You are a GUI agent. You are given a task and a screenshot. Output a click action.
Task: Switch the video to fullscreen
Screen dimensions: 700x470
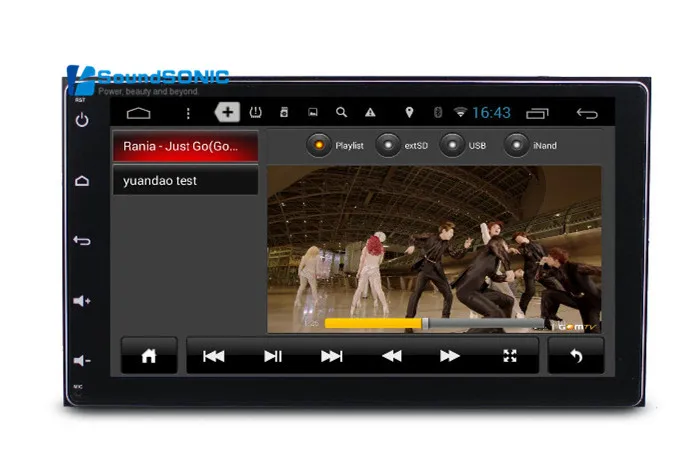tap(510, 356)
